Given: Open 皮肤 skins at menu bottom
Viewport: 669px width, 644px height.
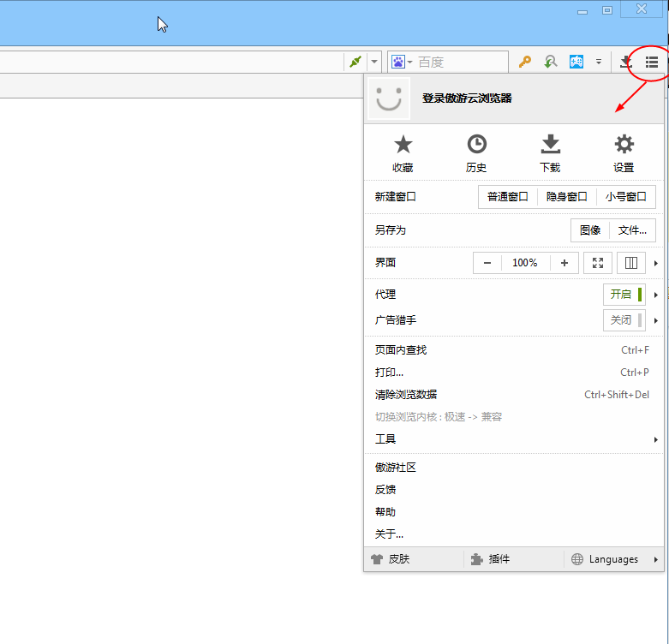Looking at the screenshot, I should (414, 559).
